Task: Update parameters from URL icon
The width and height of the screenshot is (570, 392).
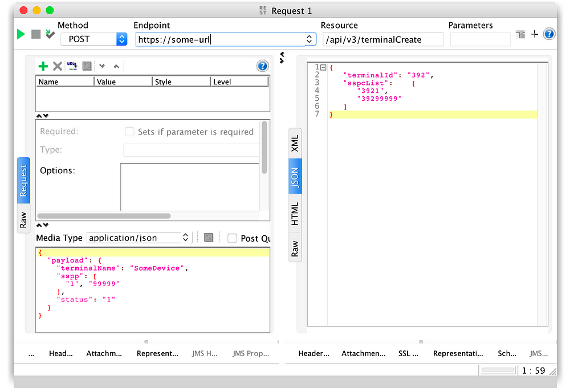Action: click(72, 66)
